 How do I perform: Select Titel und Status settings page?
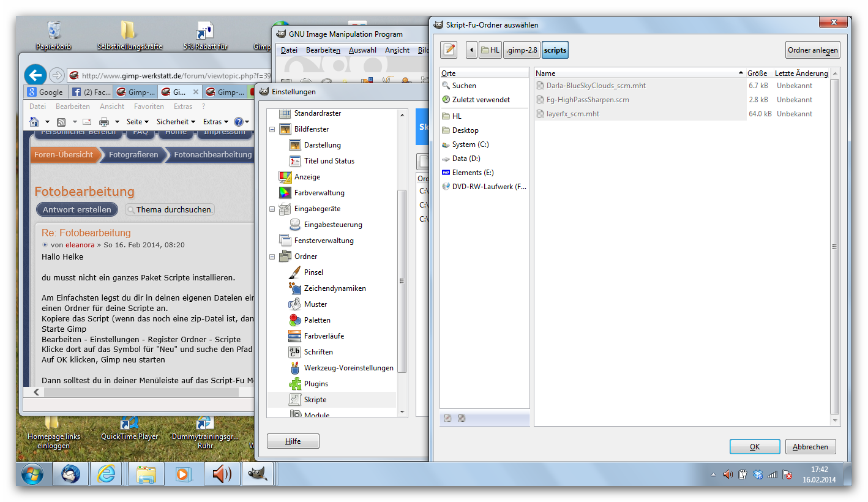[x=329, y=161]
